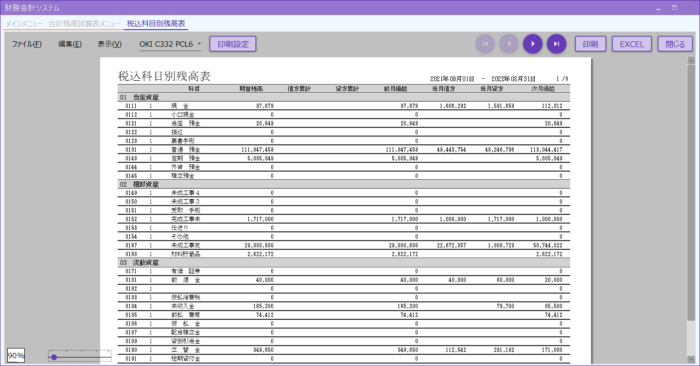Go back to the previous page

509,44
